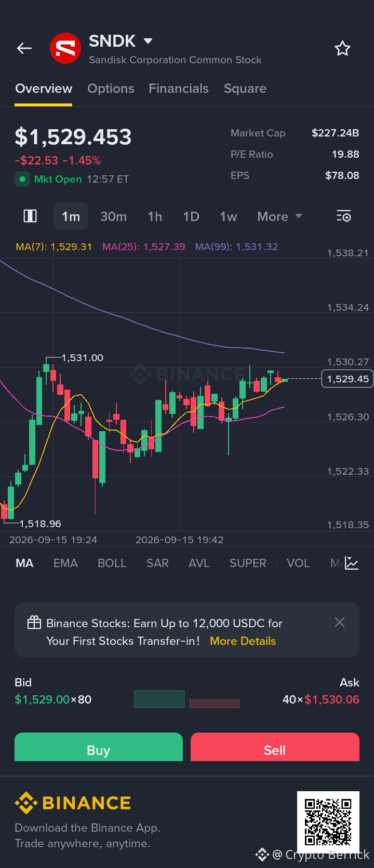
Task: Open the Financials tab
Action: tap(179, 89)
